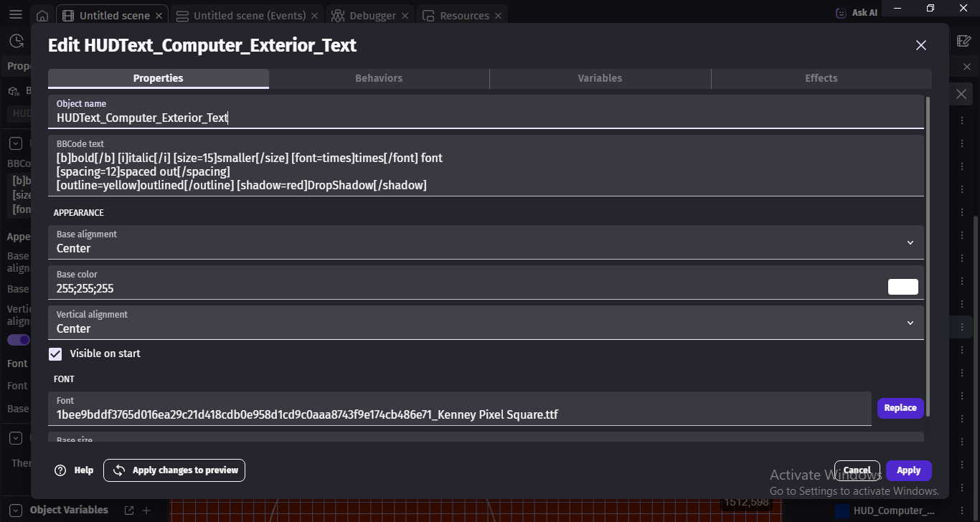Click the Help question mark icon
The width and height of the screenshot is (980, 522).
tap(61, 470)
